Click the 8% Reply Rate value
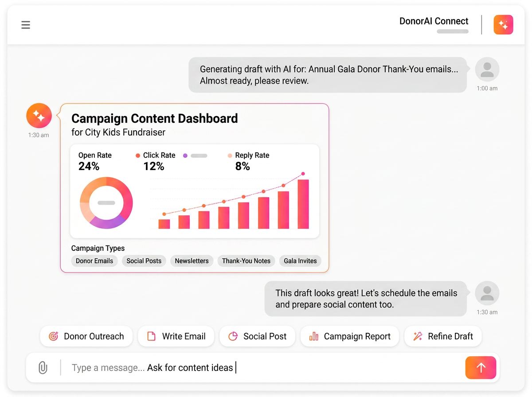This screenshot has height=397, width=532. [243, 166]
